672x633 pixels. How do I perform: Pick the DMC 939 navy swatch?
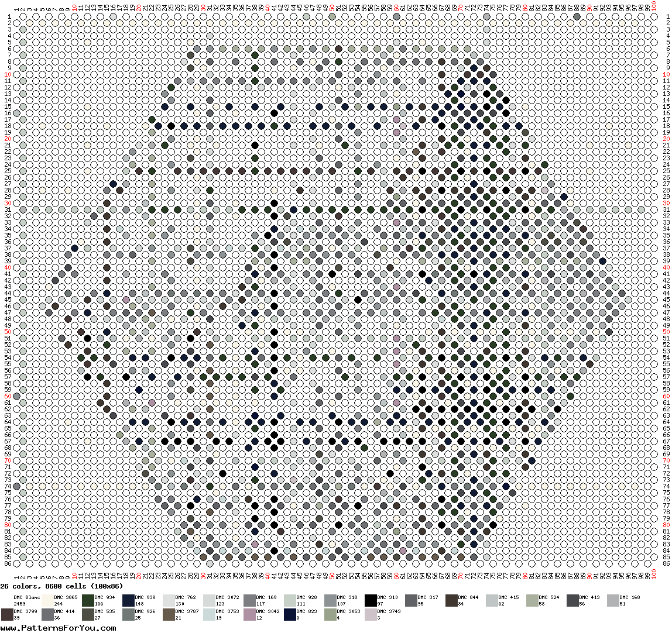pos(128,601)
